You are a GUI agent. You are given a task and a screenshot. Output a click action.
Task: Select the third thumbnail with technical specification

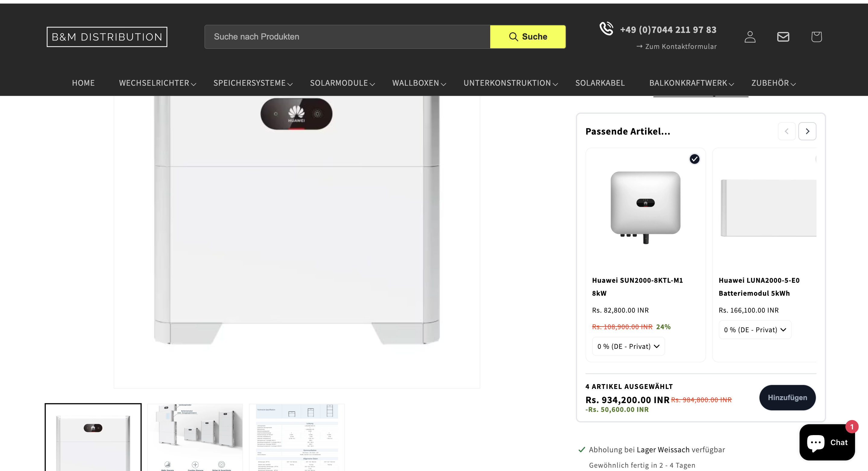point(297,437)
